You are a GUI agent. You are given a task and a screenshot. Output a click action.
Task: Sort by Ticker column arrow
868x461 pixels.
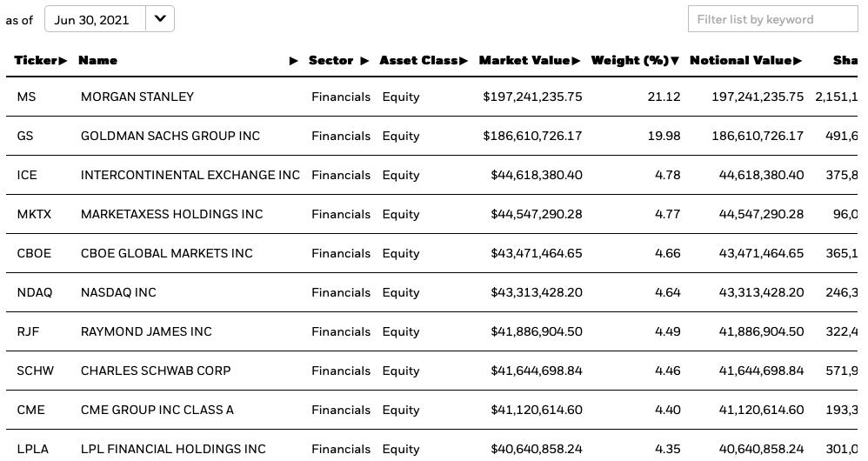click(x=63, y=61)
